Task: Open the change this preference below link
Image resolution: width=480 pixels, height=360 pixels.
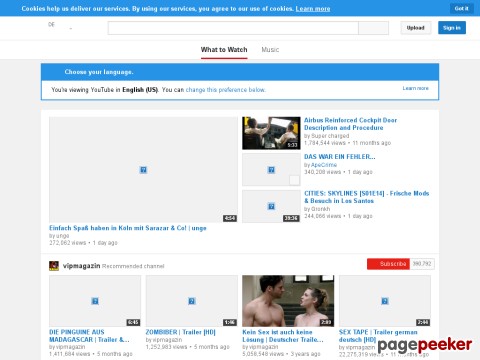Action: [225, 90]
